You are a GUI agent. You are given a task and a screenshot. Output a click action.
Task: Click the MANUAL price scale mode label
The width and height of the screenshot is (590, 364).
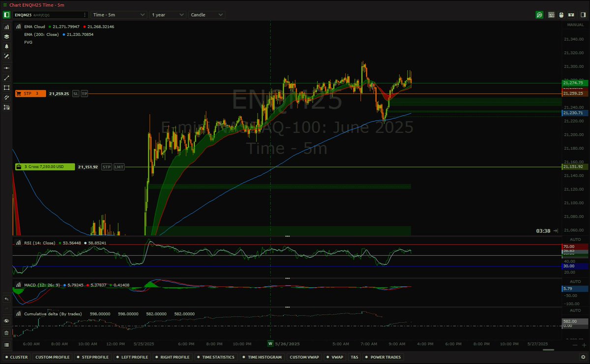(575, 25)
